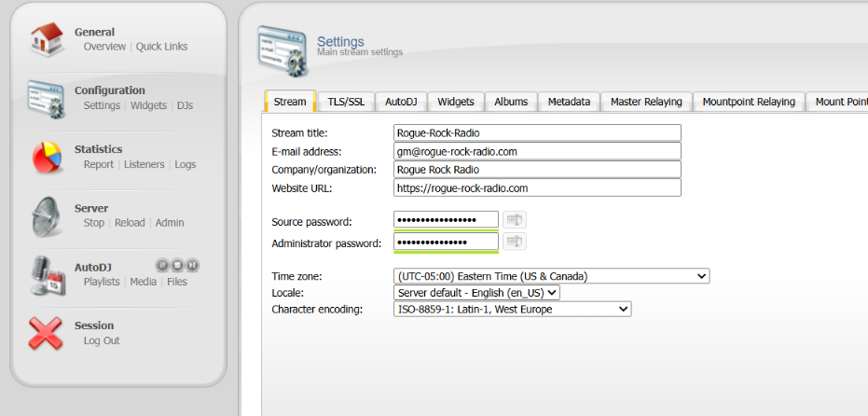This screenshot has height=416, width=868.
Task: Open Media under AutoDJ
Action: click(144, 282)
